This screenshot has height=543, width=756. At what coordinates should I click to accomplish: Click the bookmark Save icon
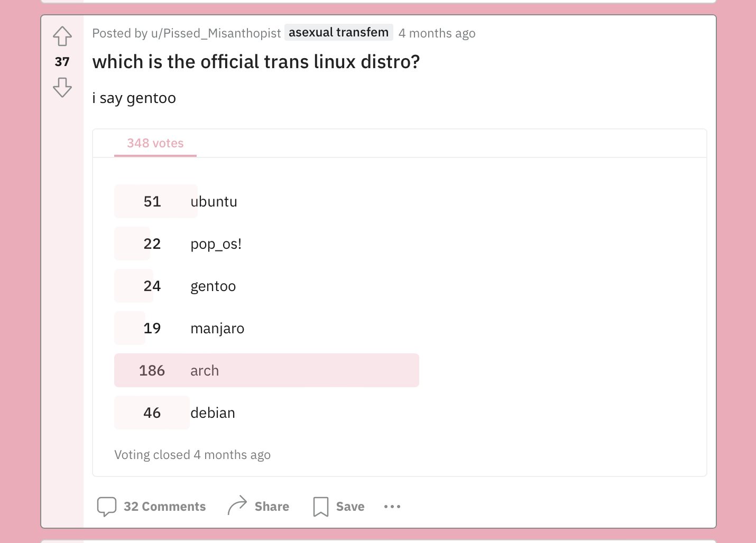[x=321, y=507]
